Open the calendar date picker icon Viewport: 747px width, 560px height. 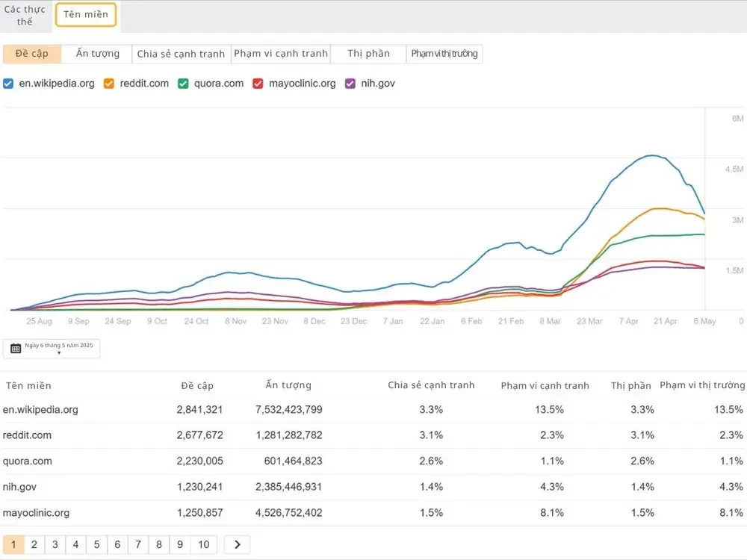16,349
